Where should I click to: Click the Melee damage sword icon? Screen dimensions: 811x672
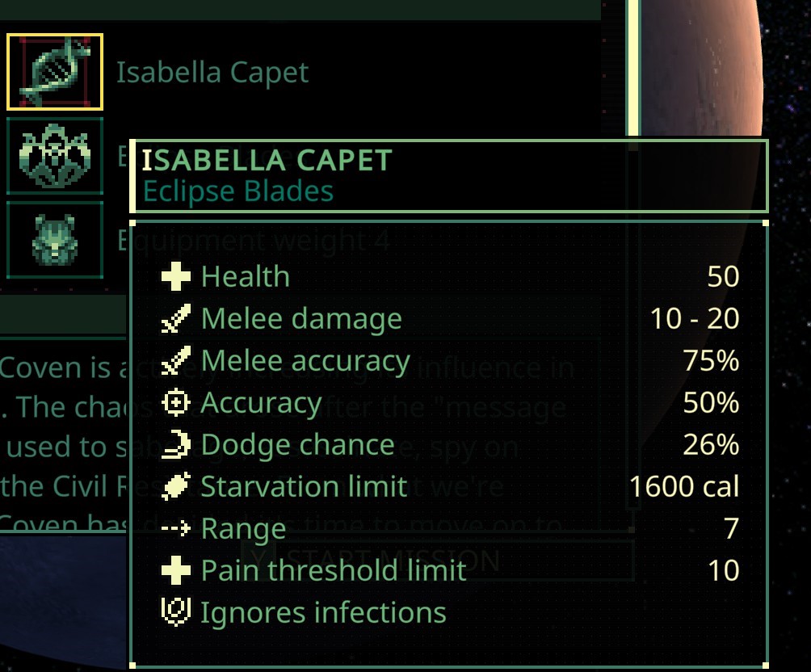pyautogui.click(x=175, y=319)
